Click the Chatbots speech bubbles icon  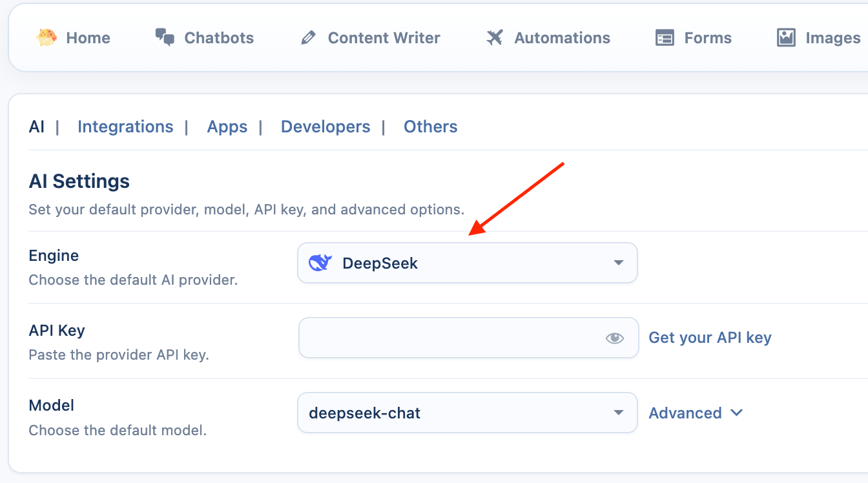tap(165, 37)
